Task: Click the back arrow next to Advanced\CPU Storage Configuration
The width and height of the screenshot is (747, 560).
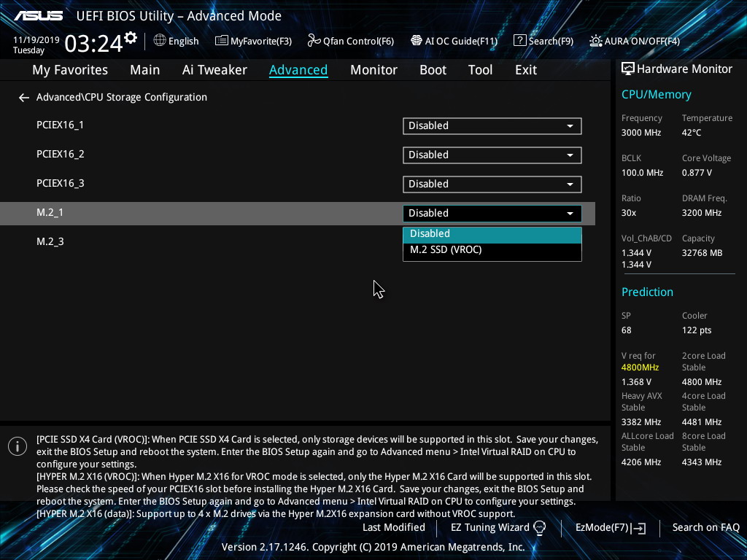Action: click(x=24, y=98)
